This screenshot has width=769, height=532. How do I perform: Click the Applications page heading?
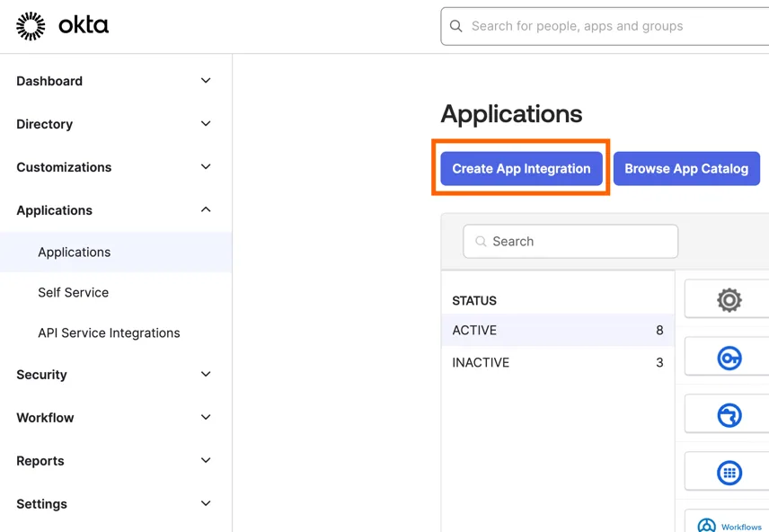click(511, 114)
